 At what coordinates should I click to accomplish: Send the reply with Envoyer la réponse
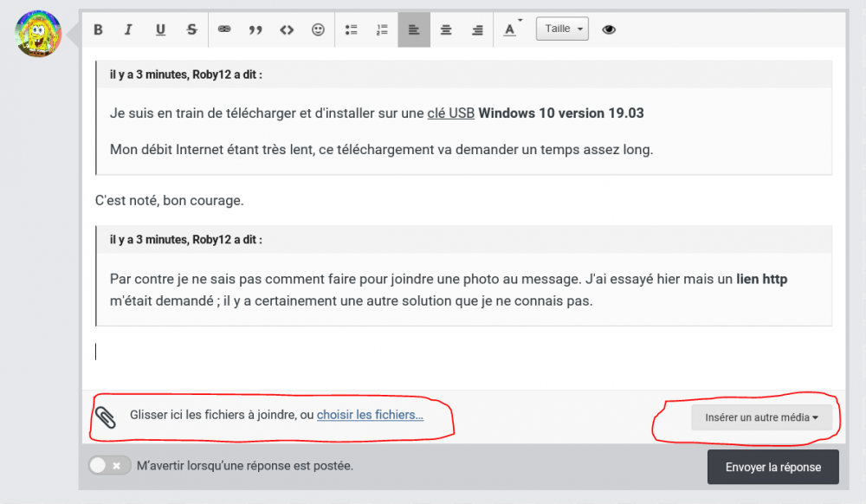point(773,467)
